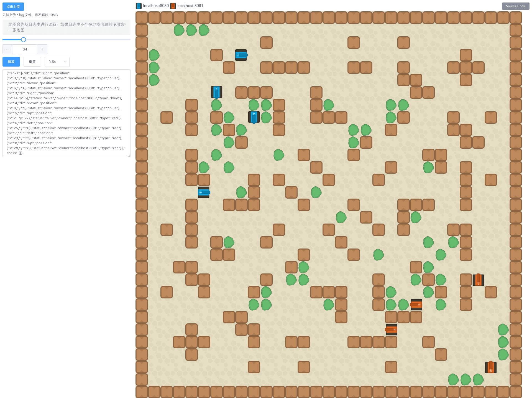Click blue tank number 2

pyautogui.click(x=216, y=92)
